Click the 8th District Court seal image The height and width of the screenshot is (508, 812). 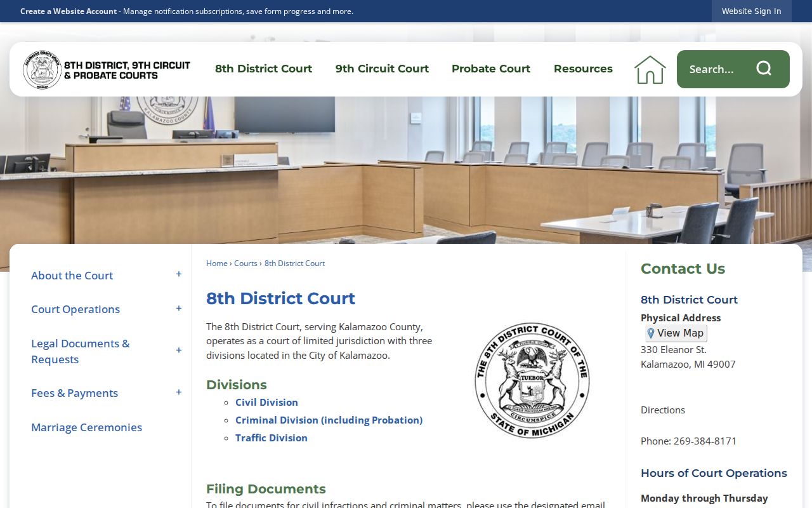(x=532, y=380)
